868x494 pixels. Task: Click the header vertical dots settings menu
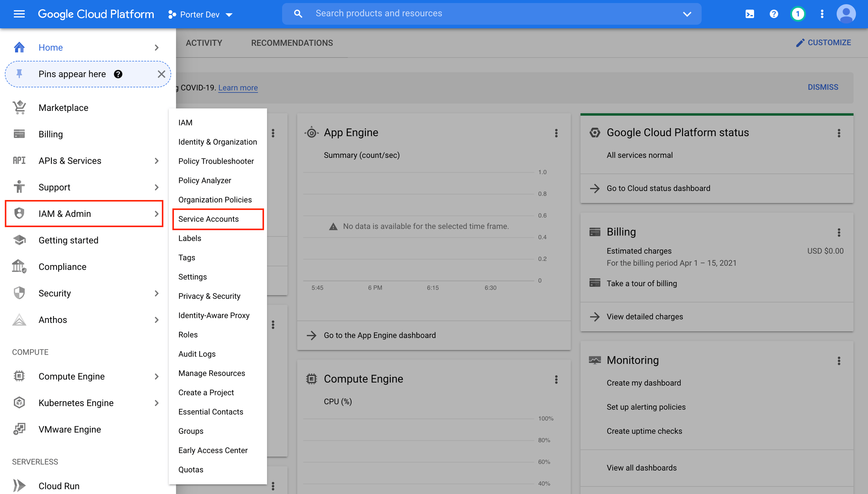coord(822,14)
